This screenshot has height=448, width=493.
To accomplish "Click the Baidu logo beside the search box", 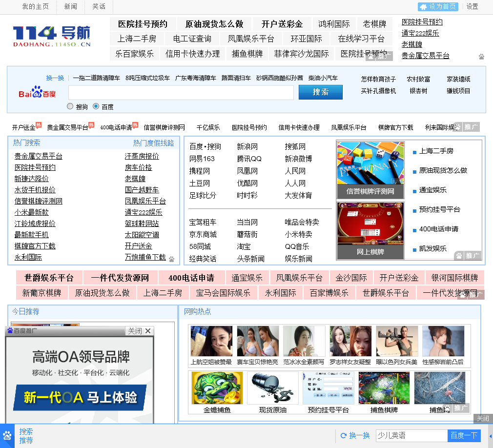I will pyautogui.click(x=37, y=92).
